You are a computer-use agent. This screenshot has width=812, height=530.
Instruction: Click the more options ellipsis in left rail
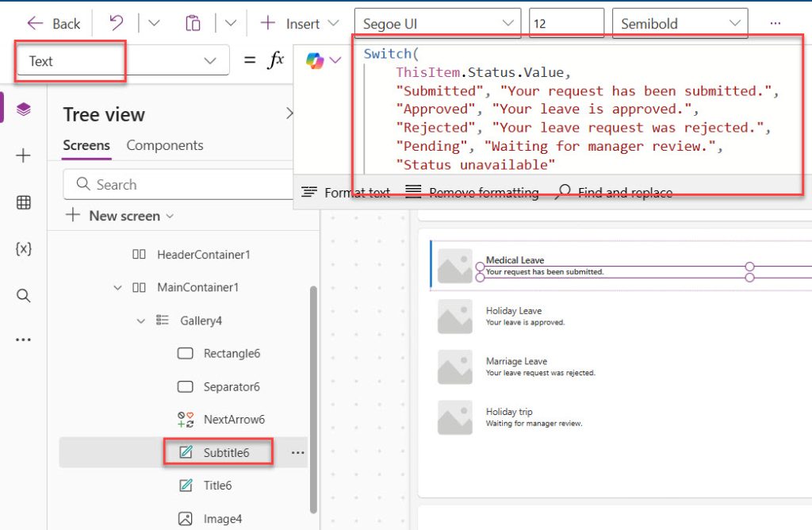coord(23,339)
